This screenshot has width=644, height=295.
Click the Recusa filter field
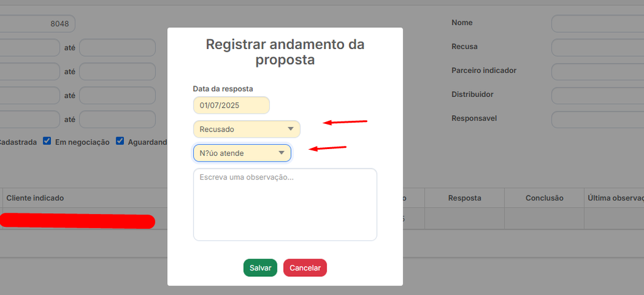[x=597, y=48]
